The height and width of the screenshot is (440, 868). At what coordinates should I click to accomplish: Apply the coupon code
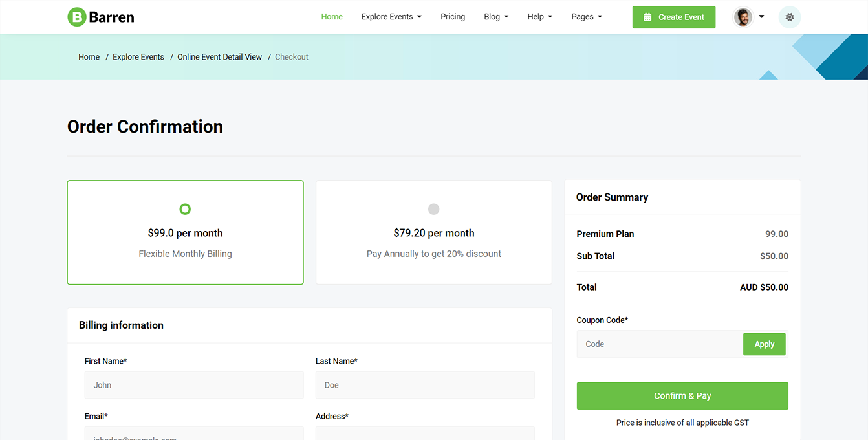tap(764, 344)
